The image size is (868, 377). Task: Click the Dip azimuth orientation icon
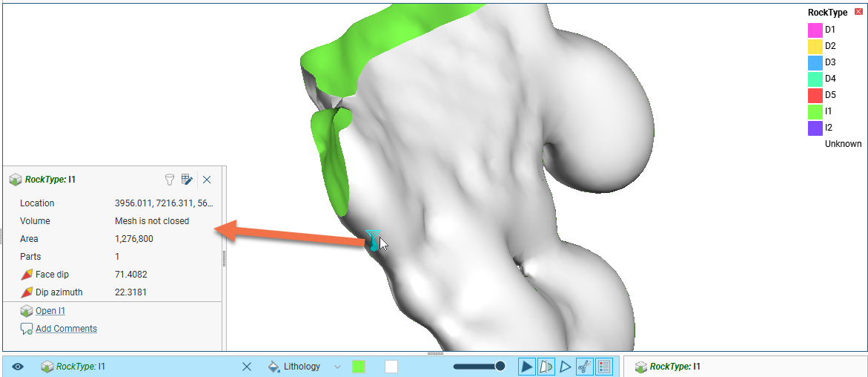click(26, 292)
